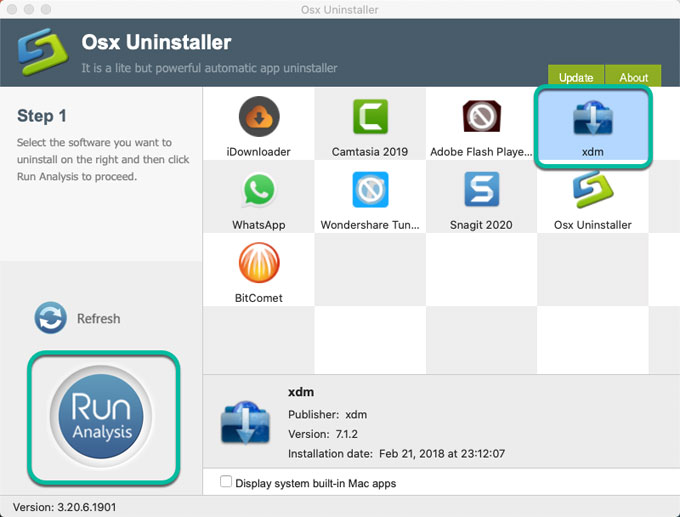Viewport: 680px width, 517px height.
Task: Select the Adobe Flash Player app icon
Action: click(481, 116)
